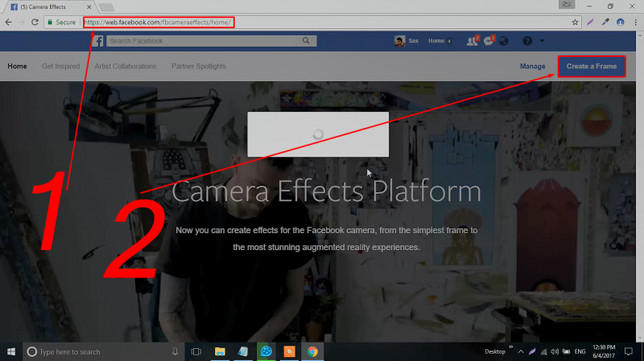Screen dimensions: 644x361
Task: Open the notepad-like app on taskbar
Action: 243,351
